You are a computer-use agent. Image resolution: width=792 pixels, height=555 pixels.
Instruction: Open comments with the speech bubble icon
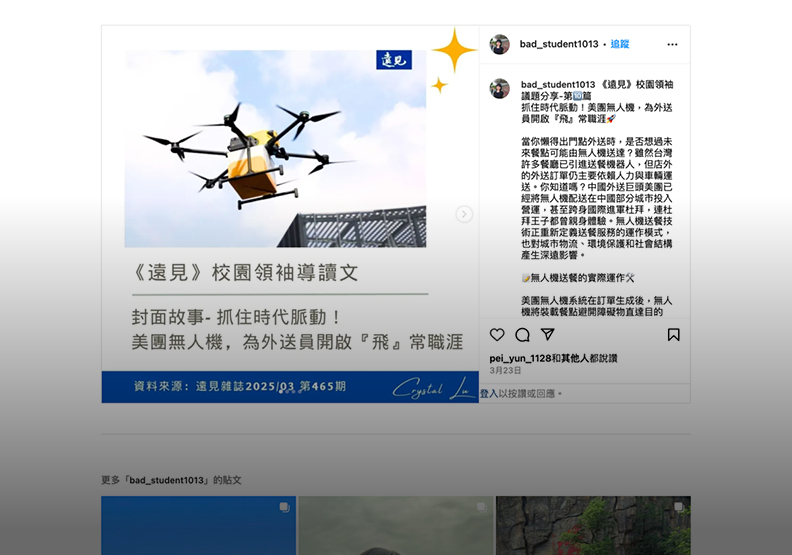pos(522,335)
